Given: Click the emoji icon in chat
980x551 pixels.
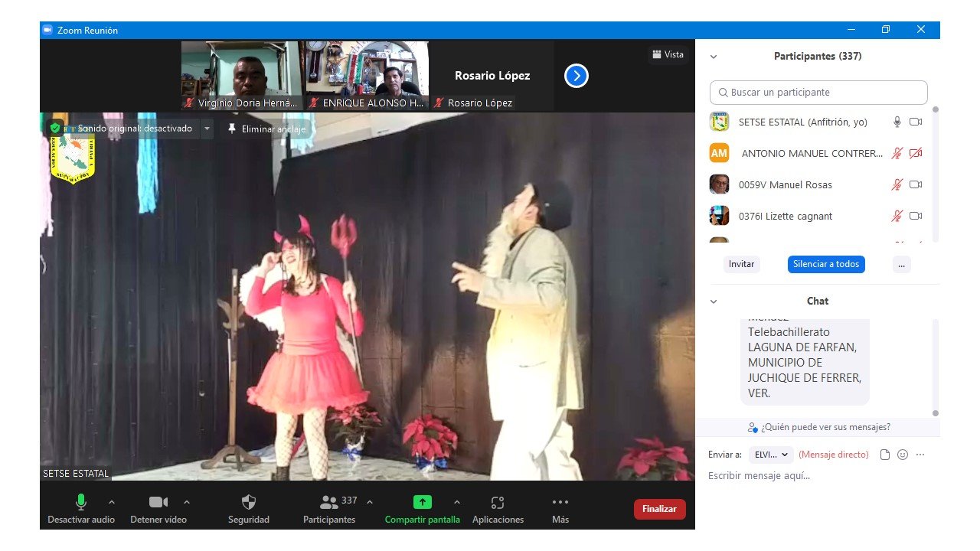Looking at the screenshot, I should click(903, 455).
